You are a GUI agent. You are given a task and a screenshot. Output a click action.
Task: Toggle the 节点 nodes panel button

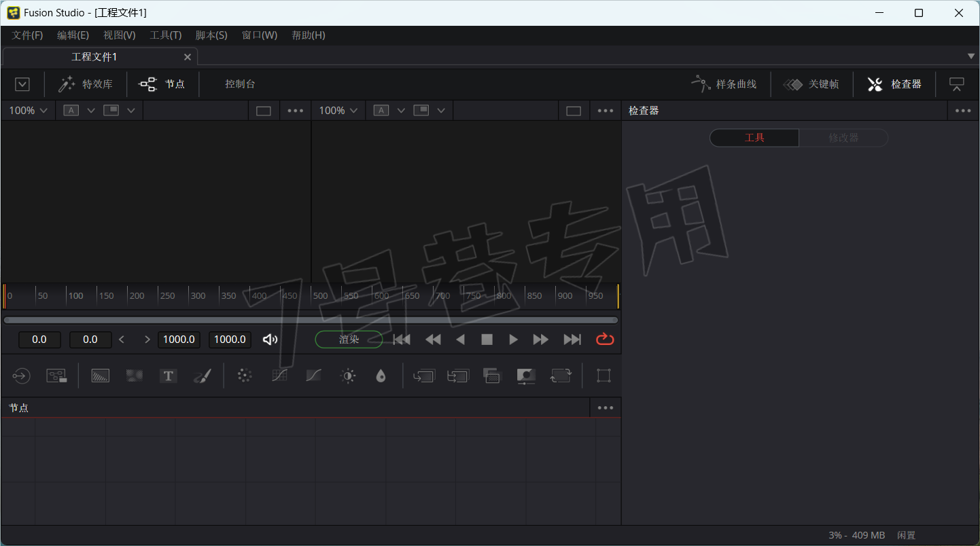(x=162, y=84)
